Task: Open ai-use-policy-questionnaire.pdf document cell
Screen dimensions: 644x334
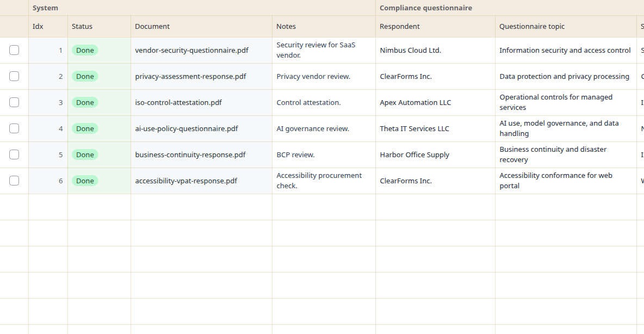Action: [x=201, y=128]
